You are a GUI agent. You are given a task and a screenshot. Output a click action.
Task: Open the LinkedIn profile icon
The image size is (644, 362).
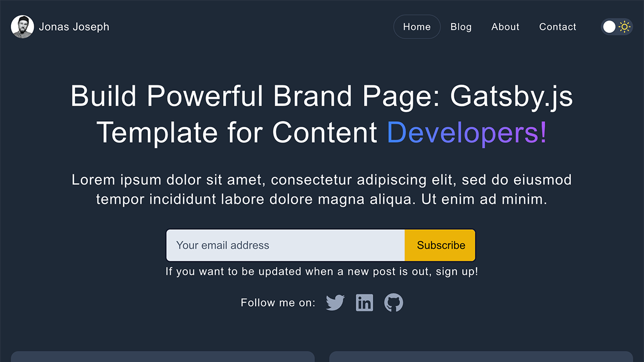point(364,303)
